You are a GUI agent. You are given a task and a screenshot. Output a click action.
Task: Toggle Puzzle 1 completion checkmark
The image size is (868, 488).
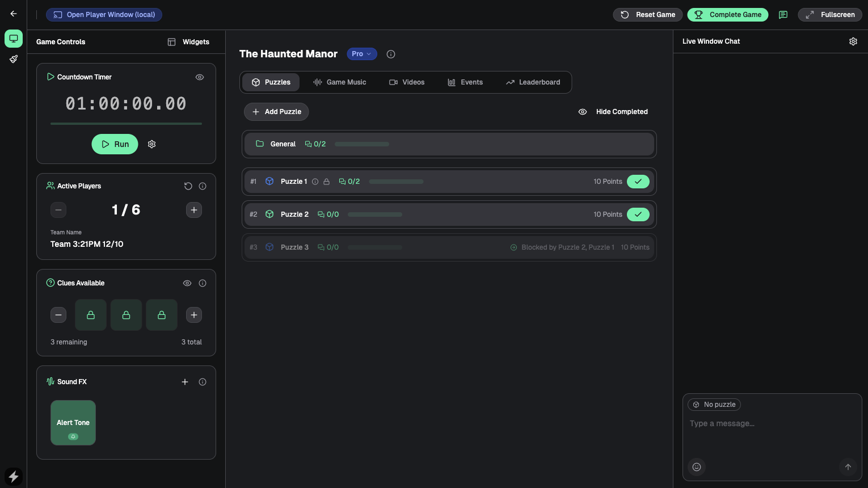pos(638,182)
